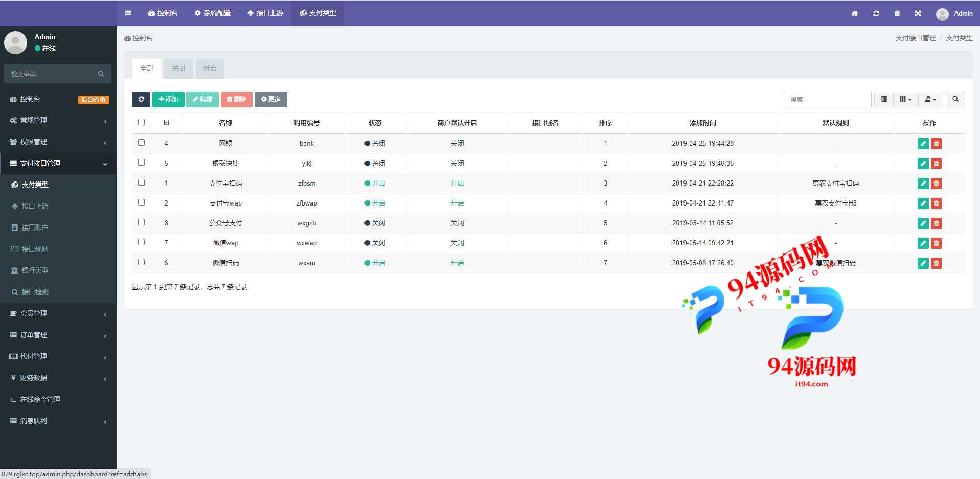Click the 搜索菜单 sidebar input
The width and height of the screenshot is (980, 479).
50,74
